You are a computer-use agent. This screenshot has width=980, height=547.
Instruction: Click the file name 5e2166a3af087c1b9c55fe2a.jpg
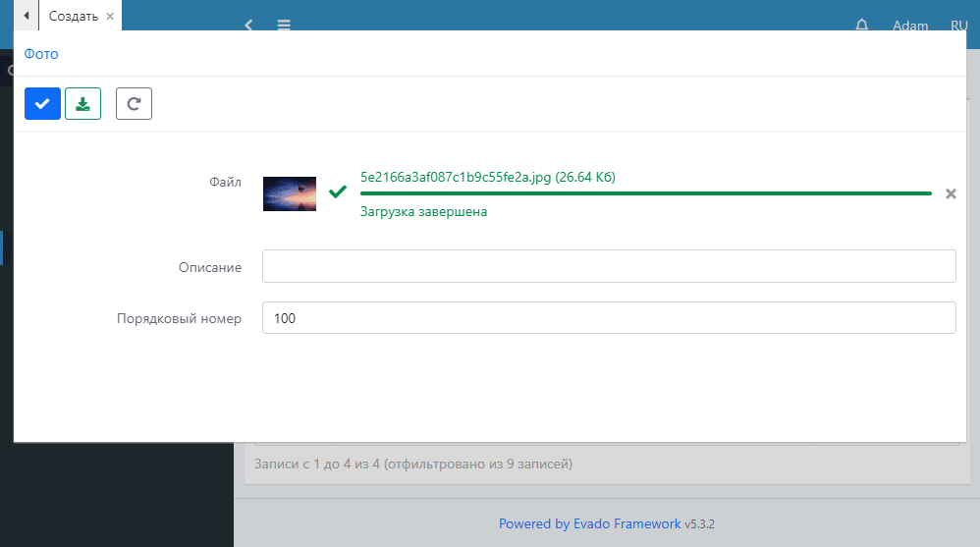(x=456, y=177)
